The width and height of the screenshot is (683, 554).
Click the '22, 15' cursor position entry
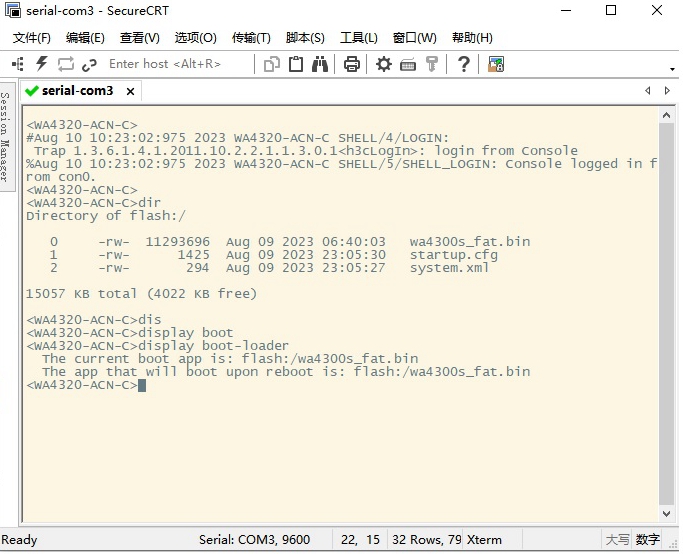(360, 540)
